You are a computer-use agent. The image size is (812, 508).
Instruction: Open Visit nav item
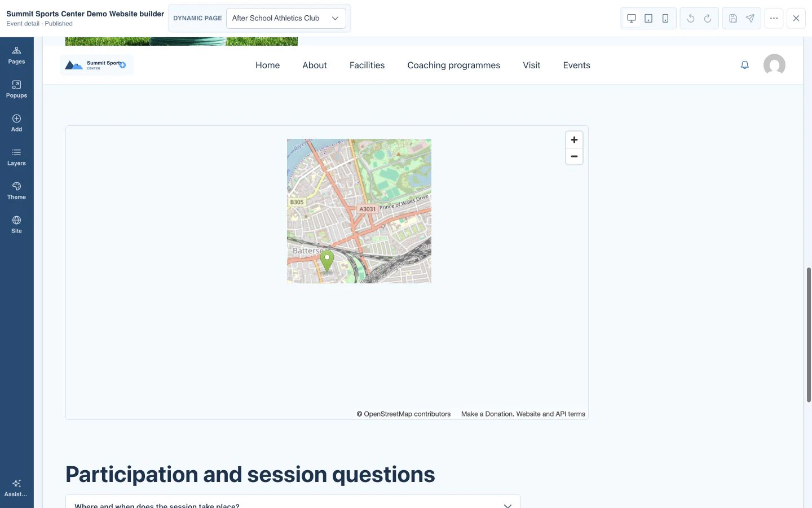pyautogui.click(x=532, y=65)
